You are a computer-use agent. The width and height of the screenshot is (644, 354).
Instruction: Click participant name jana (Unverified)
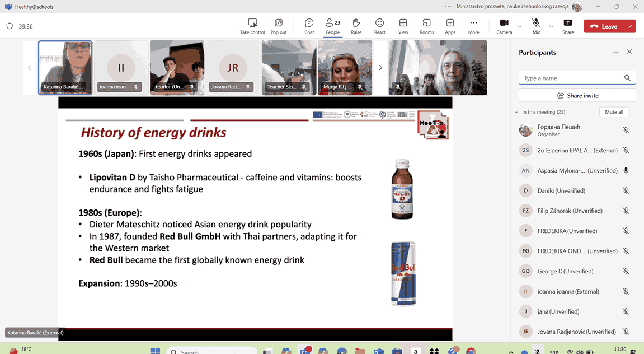coord(558,311)
